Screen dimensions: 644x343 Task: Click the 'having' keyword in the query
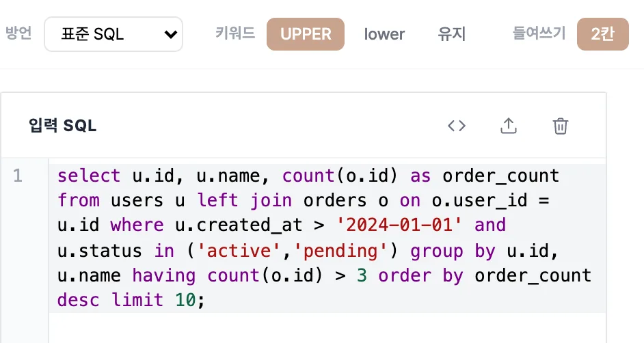pyautogui.click(x=164, y=276)
